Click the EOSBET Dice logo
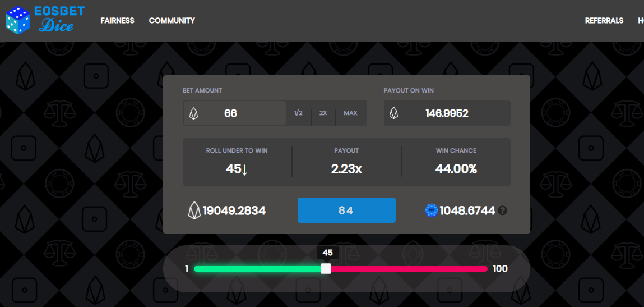Screen dimensions: 644x307 (45, 20)
